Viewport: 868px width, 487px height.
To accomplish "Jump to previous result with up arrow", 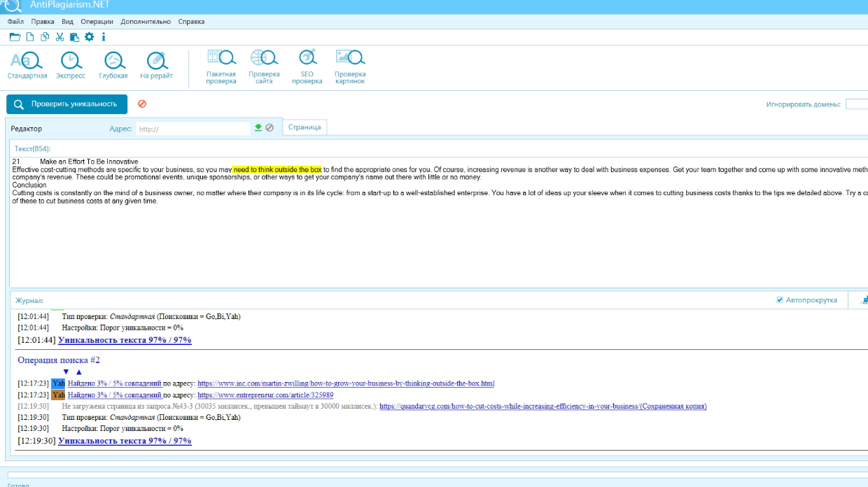I will point(78,372).
